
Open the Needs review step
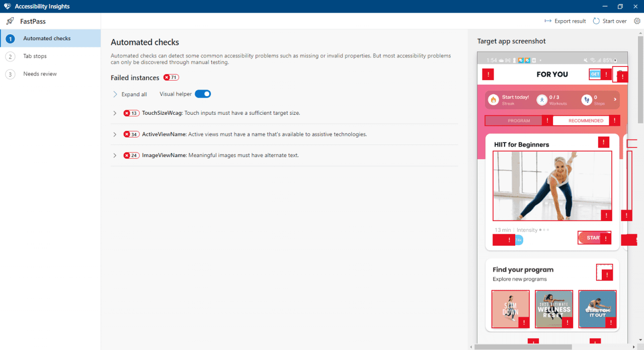[x=40, y=74]
